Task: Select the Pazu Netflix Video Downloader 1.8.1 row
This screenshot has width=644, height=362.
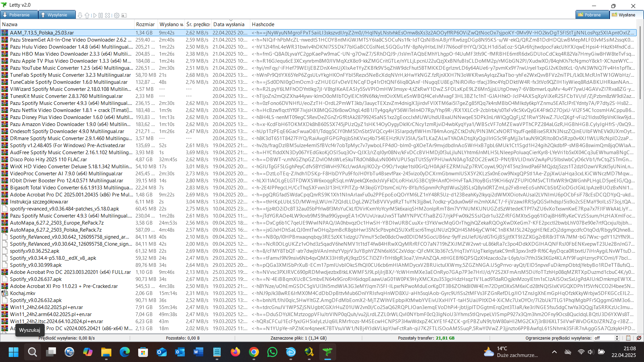Action: pyautogui.click(x=318, y=110)
